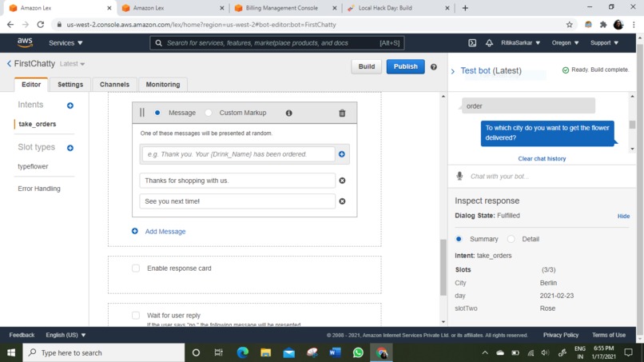This screenshot has width=644, height=362.
Task: Switch to the Editor tab
Action: point(31,84)
